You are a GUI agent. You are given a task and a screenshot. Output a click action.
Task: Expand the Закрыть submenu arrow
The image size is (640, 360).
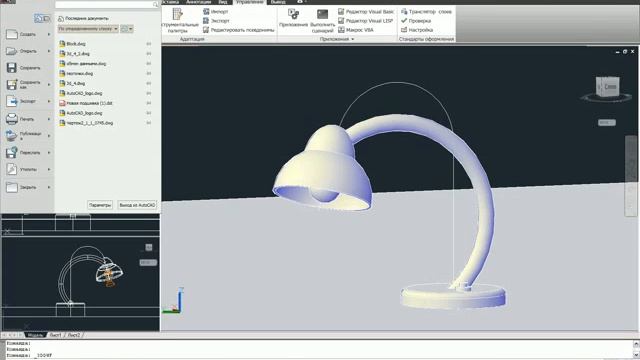(x=49, y=187)
